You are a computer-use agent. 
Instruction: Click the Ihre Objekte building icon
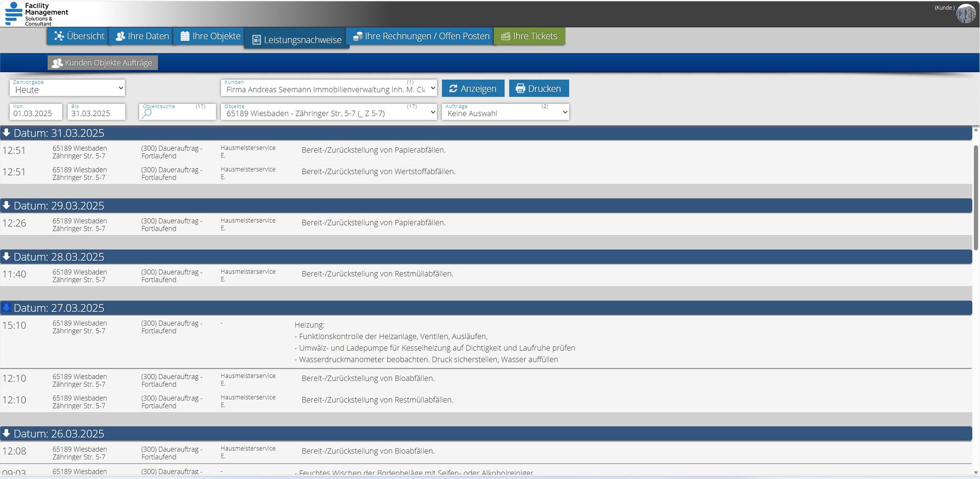pyautogui.click(x=185, y=36)
